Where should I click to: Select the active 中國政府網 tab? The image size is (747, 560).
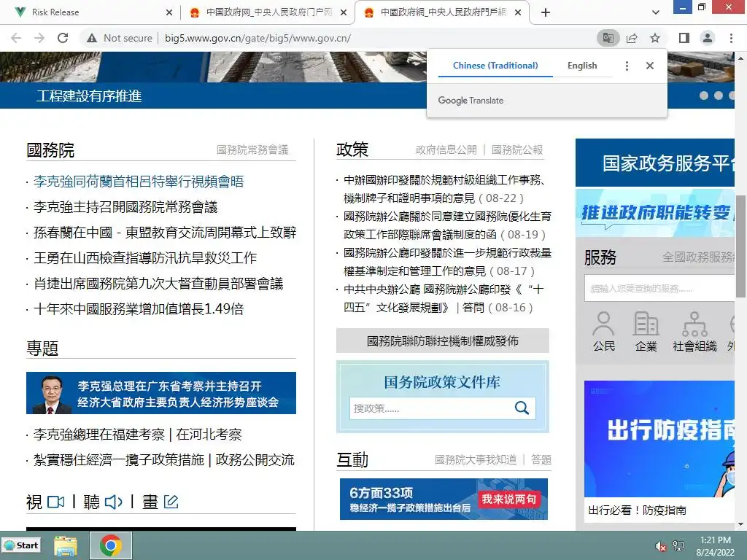441,12
